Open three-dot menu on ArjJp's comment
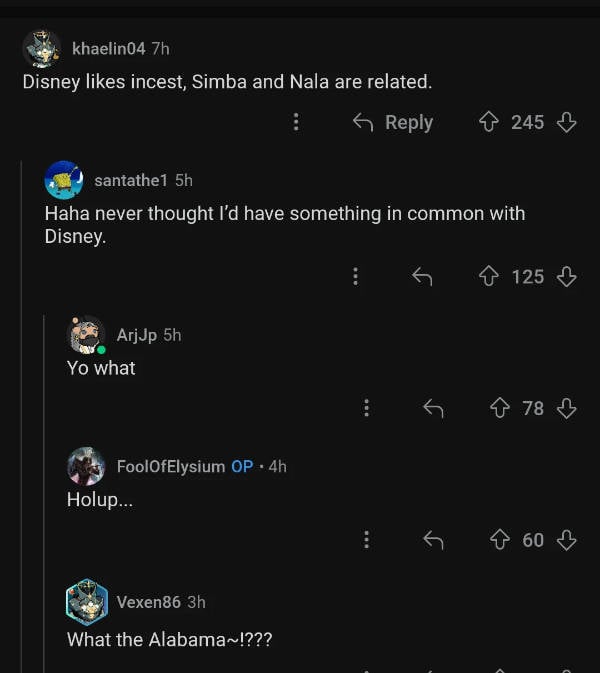 (x=366, y=408)
